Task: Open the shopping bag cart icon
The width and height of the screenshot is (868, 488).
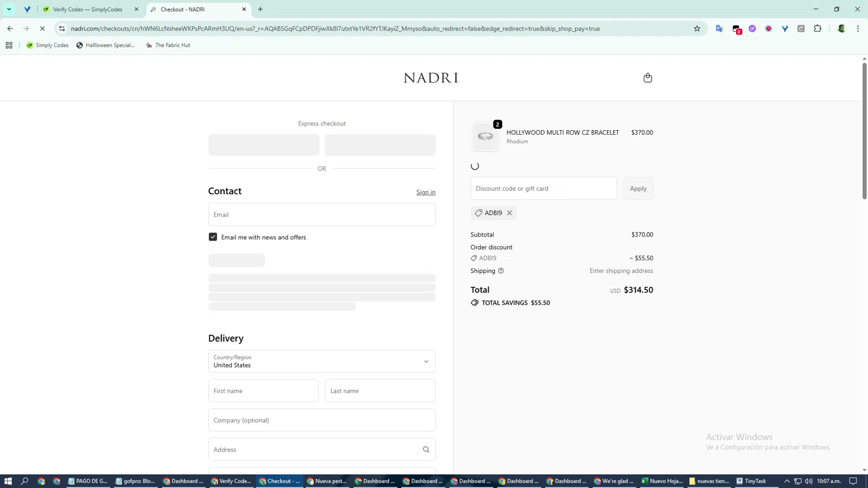Action: [x=648, y=77]
